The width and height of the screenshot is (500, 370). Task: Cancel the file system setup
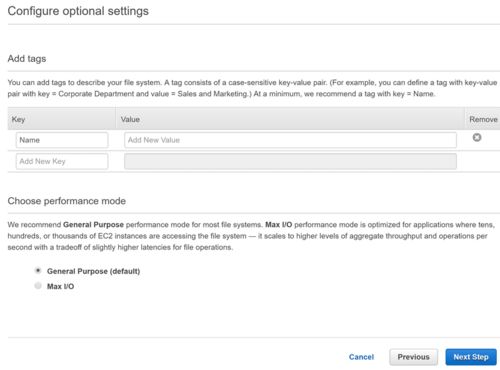(x=361, y=357)
